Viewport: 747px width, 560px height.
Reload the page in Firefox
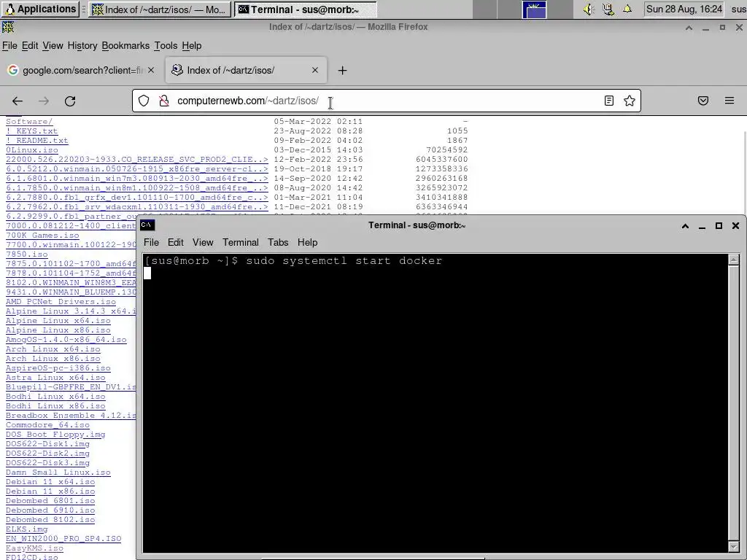point(70,101)
